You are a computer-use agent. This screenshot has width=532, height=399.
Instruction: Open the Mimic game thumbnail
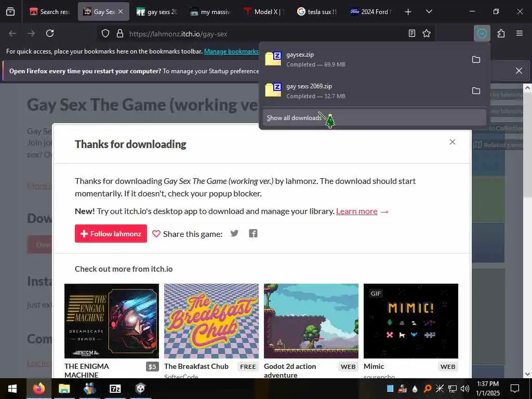(411, 321)
